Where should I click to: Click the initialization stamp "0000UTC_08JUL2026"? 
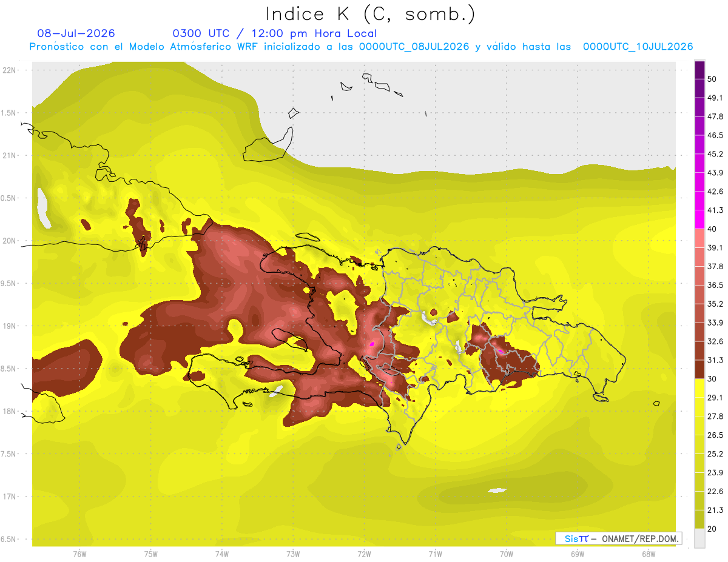414,47
